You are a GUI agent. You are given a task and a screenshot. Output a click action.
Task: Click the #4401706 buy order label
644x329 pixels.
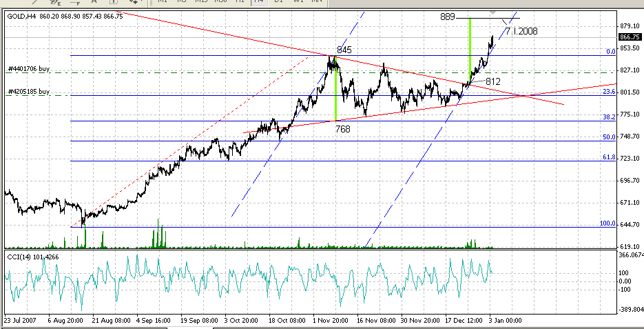[x=28, y=69]
